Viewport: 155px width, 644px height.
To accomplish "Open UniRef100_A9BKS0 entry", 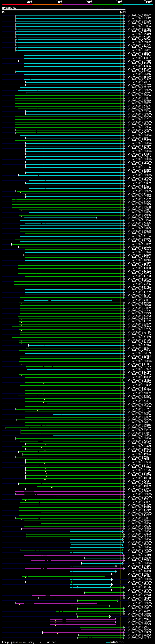I will click(139, 598).
